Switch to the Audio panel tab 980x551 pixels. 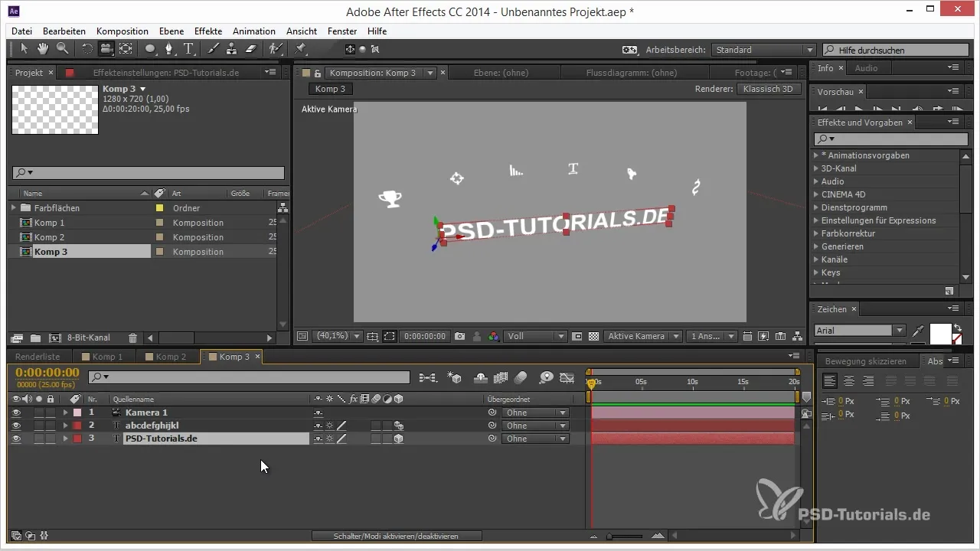point(866,68)
